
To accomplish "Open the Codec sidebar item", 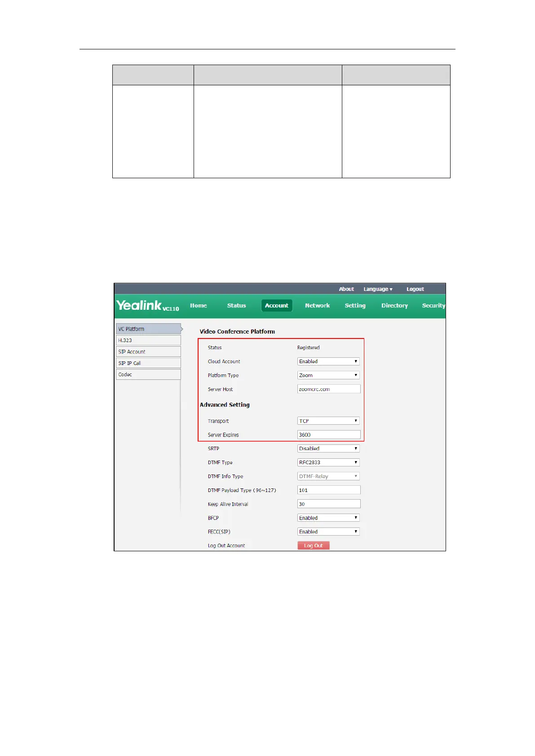I will (149, 374).
